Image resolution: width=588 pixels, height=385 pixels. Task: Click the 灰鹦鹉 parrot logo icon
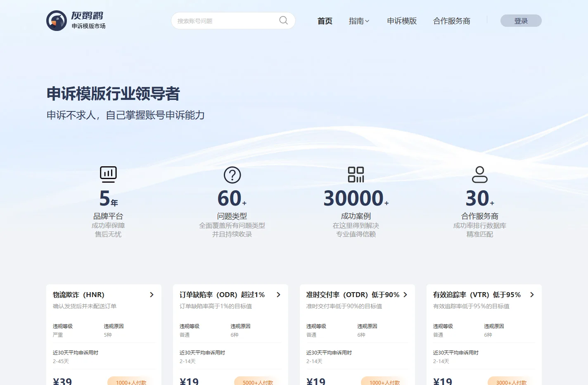(x=57, y=21)
